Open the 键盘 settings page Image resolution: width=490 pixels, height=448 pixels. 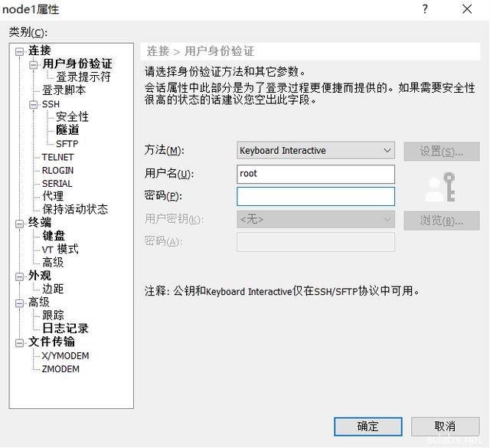point(54,236)
